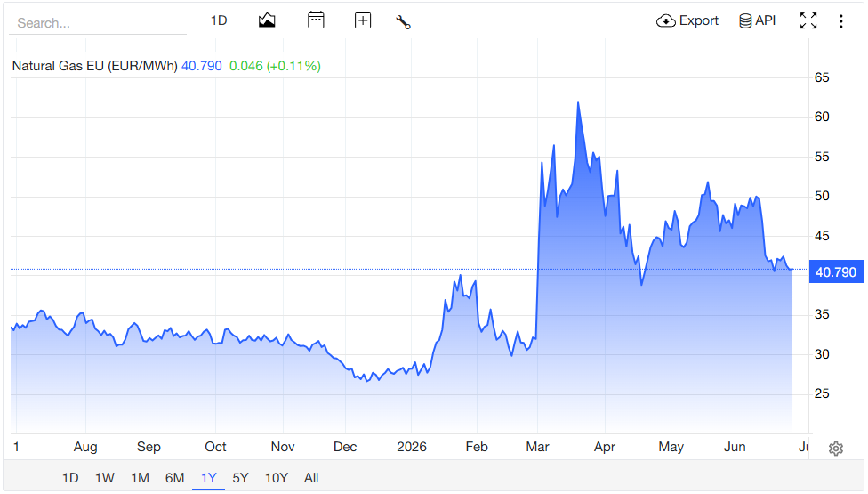868x494 pixels.
Task: Export the chart data
Action: (x=687, y=21)
